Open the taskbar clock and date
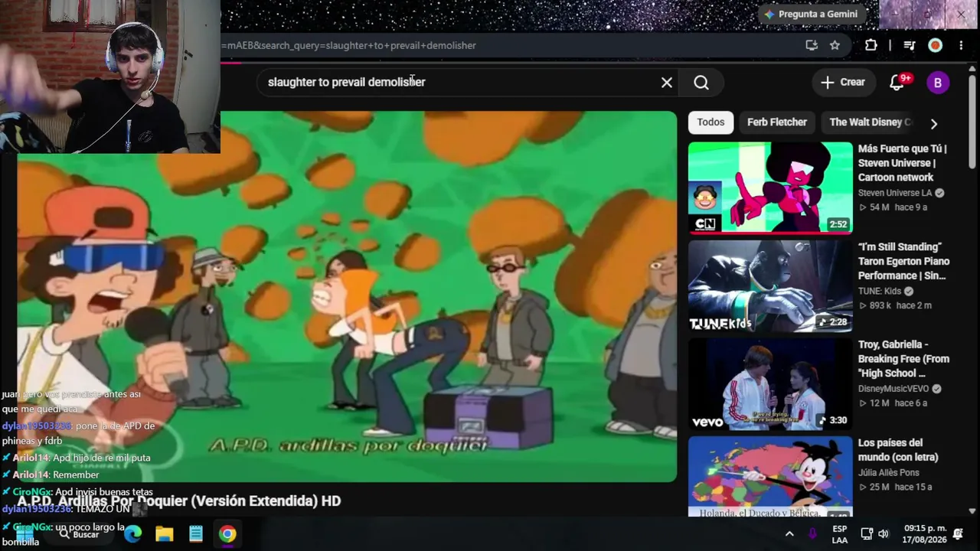Image resolution: width=980 pixels, height=551 pixels. click(x=925, y=534)
